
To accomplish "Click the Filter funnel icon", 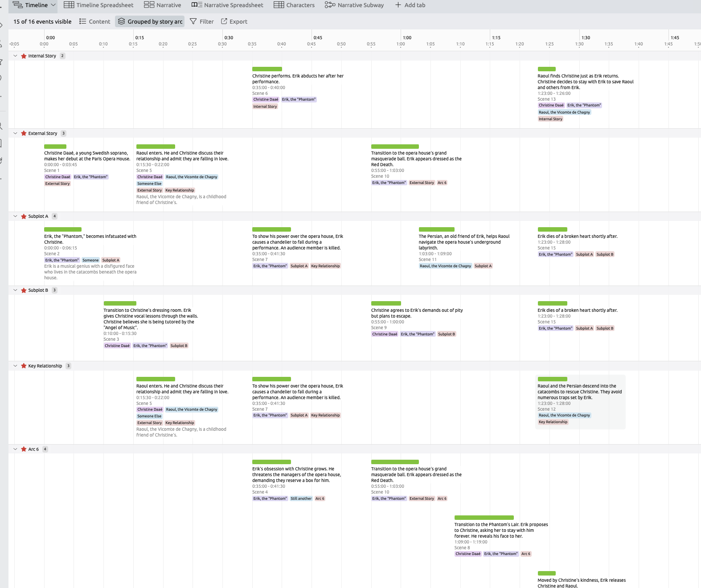I will pyautogui.click(x=193, y=21).
